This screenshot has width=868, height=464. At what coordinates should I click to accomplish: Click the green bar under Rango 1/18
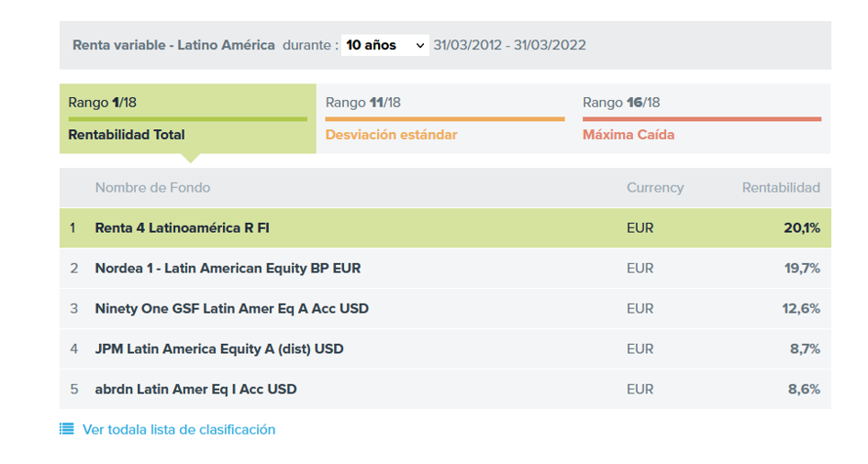(x=188, y=119)
